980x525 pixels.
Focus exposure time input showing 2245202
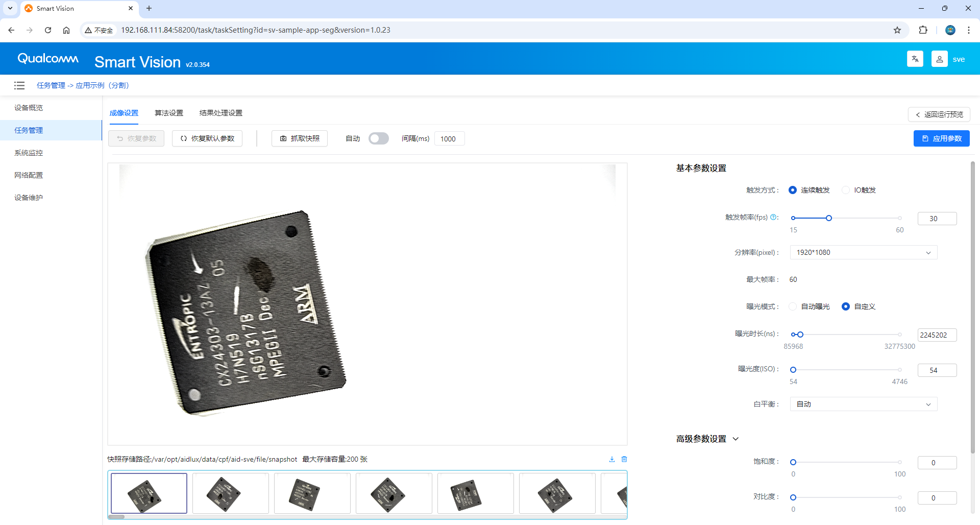(937, 335)
